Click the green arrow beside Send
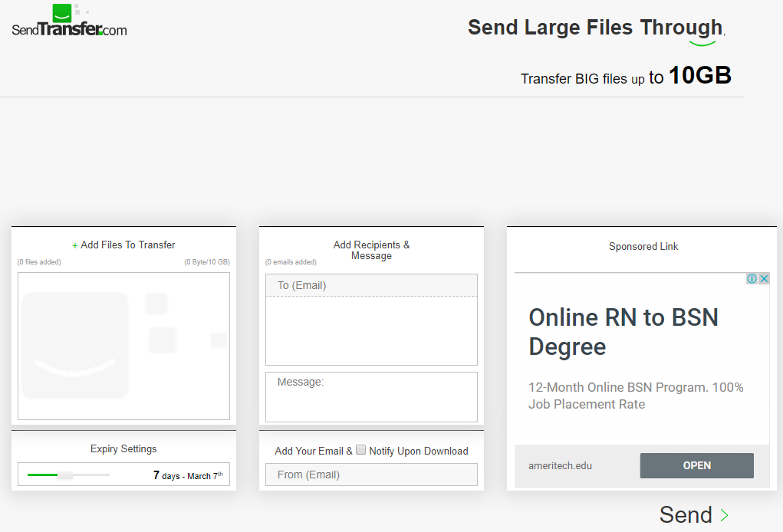This screenshot has width=783, height=532. (724, 515)
